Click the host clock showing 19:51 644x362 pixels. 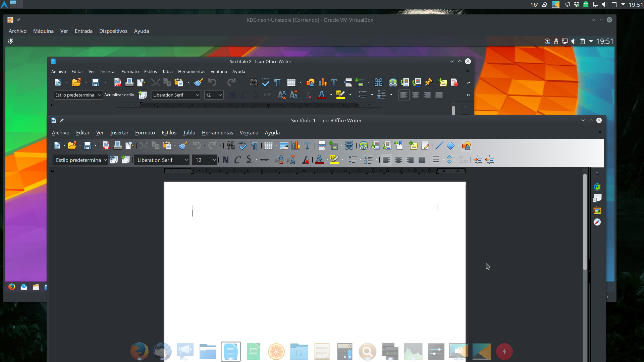coord(636,4)
